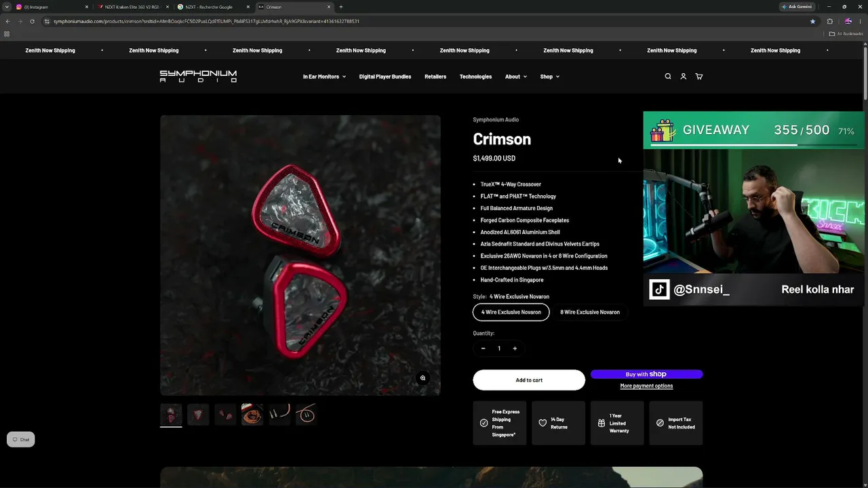This screenshot has width=868, height=488.
Task: Zoom the Crimson product image
Action: pyautogui.click(x=422, y=378)
